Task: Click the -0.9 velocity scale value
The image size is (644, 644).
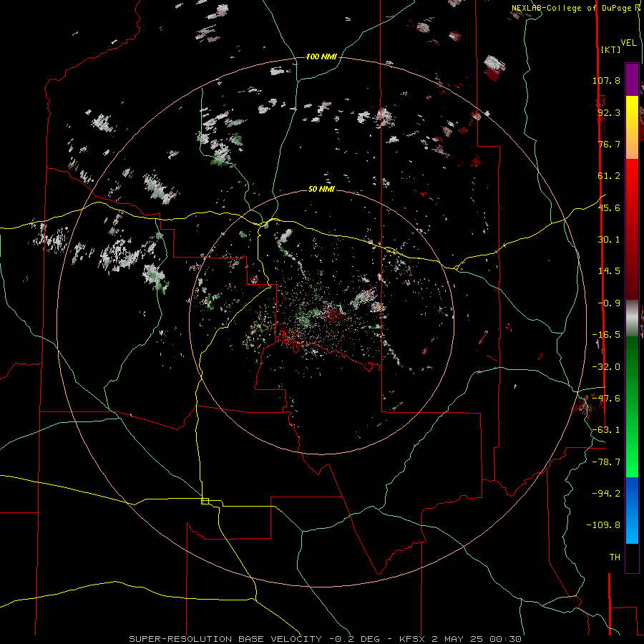Action: point(609,303)
